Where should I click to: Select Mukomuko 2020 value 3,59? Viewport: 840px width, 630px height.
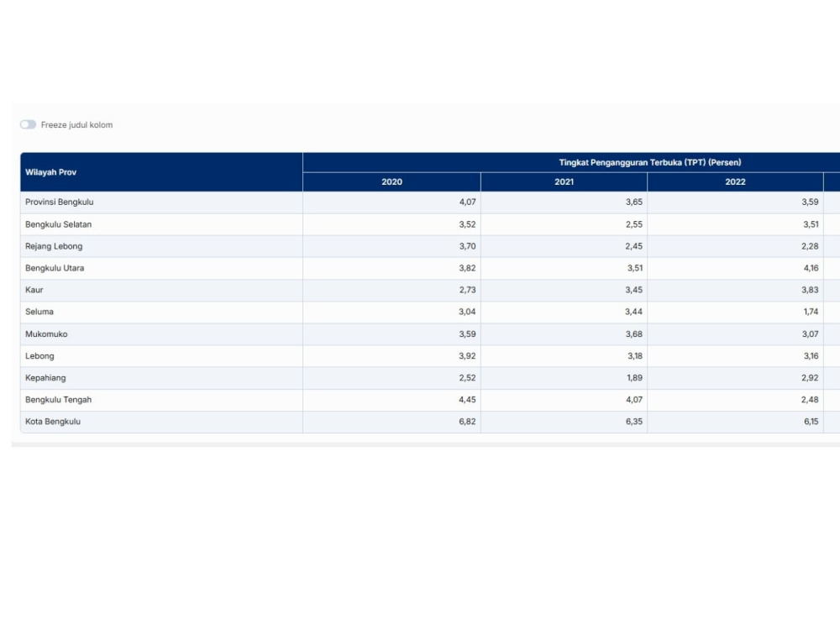467,333
